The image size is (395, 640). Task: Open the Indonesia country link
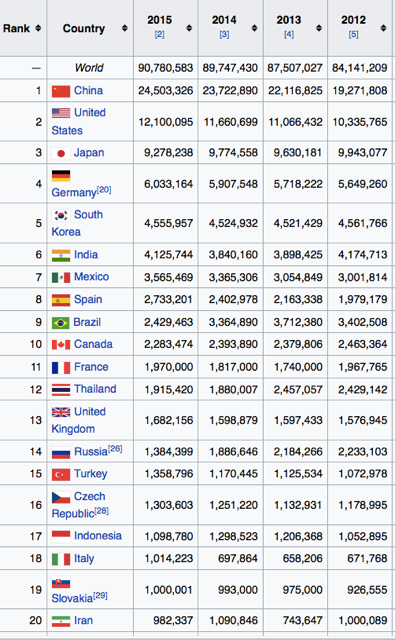click(98, 536)
